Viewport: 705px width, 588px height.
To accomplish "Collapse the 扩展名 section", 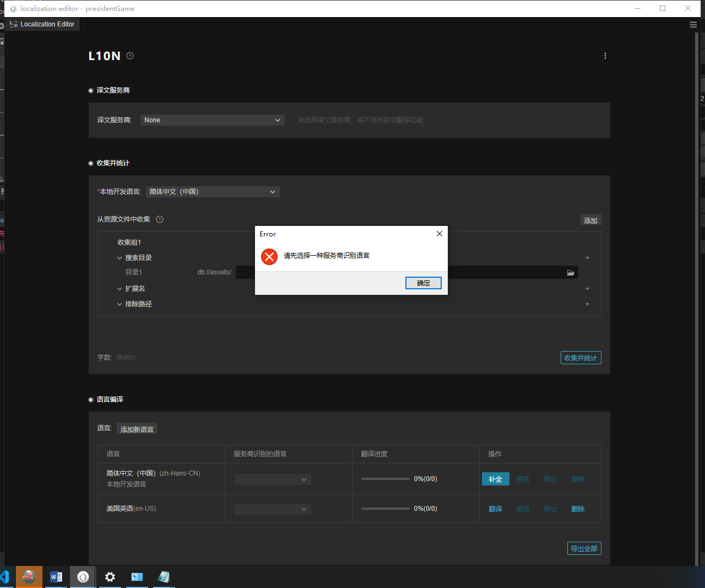I will (x=120, y=289).
